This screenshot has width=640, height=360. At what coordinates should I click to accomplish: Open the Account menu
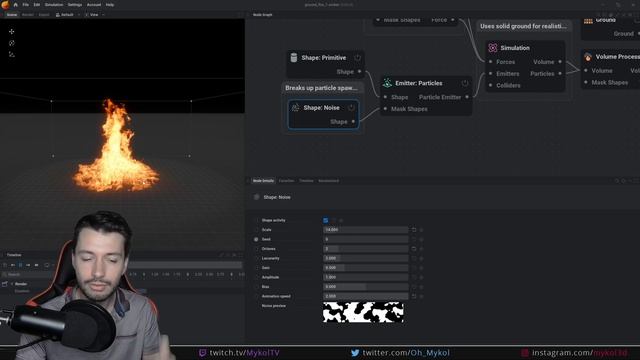(x=94, y=5)
